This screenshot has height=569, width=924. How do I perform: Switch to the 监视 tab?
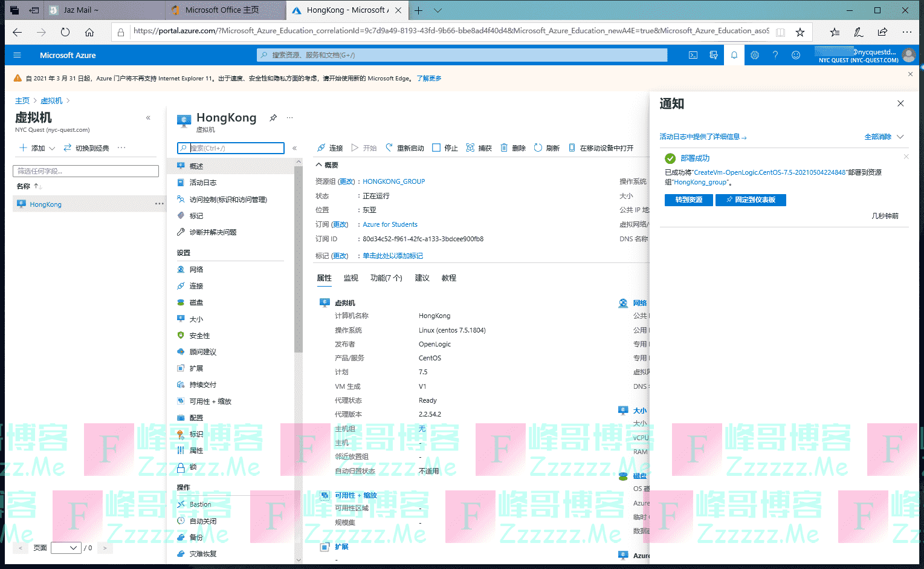click(x=351, y=278)
